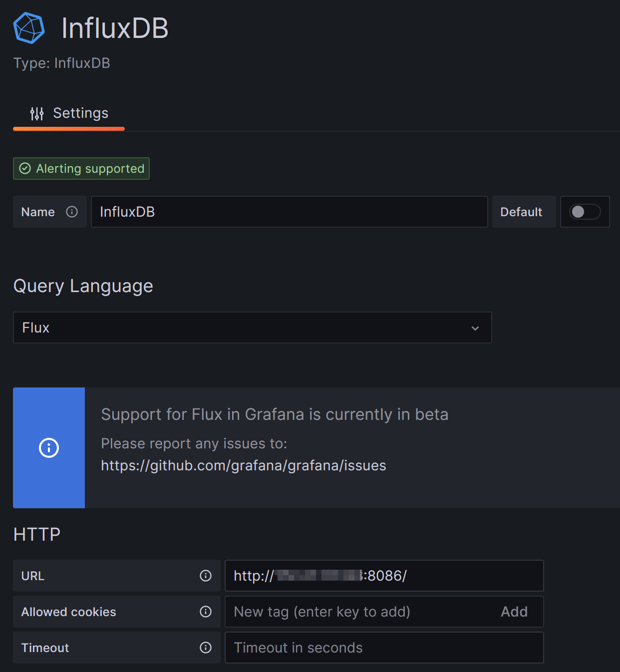Switch to the Settings tab
620x672 pixels.
pyautogui.click(x=69, y=114)
